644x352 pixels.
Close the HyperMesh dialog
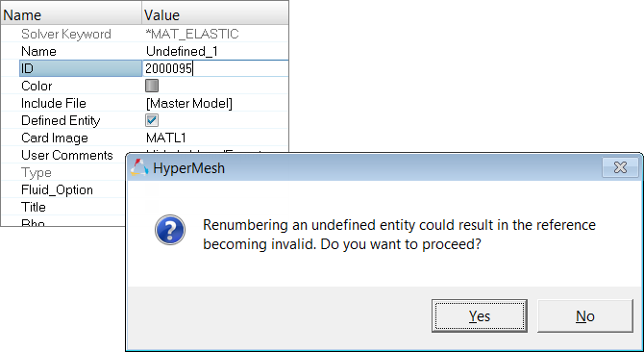(x=620, y=167)
